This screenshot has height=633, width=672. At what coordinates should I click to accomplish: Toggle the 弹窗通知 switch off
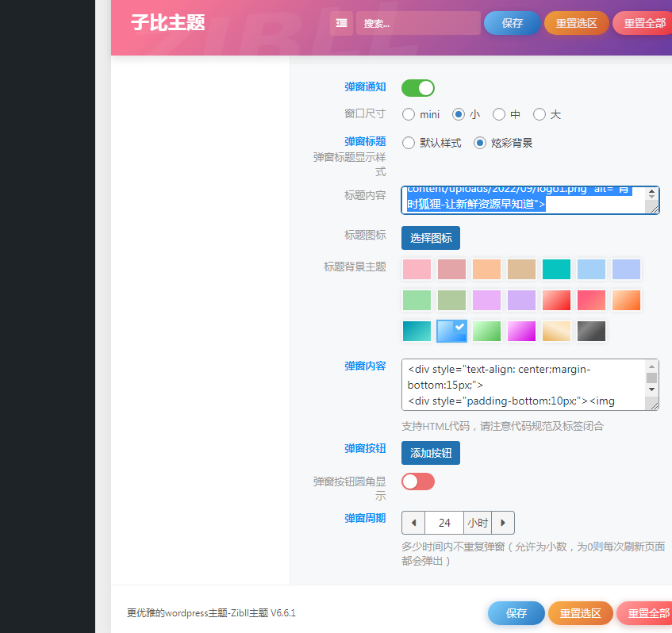point(418,88)
